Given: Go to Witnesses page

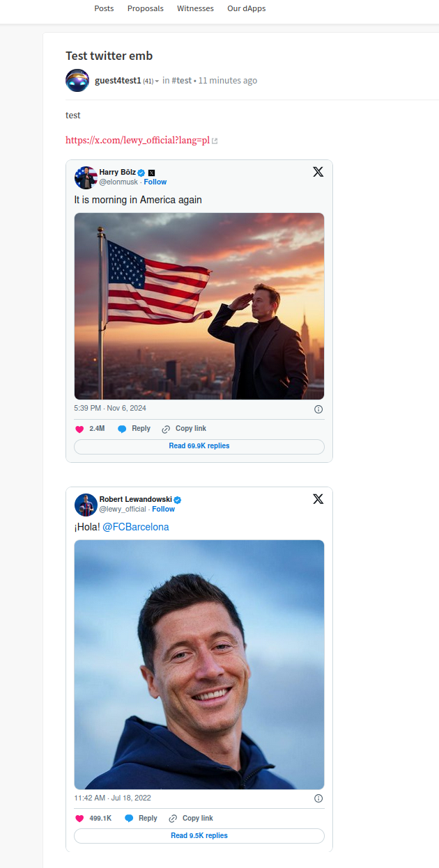Looking at the screenshot, I should point(195,8).
